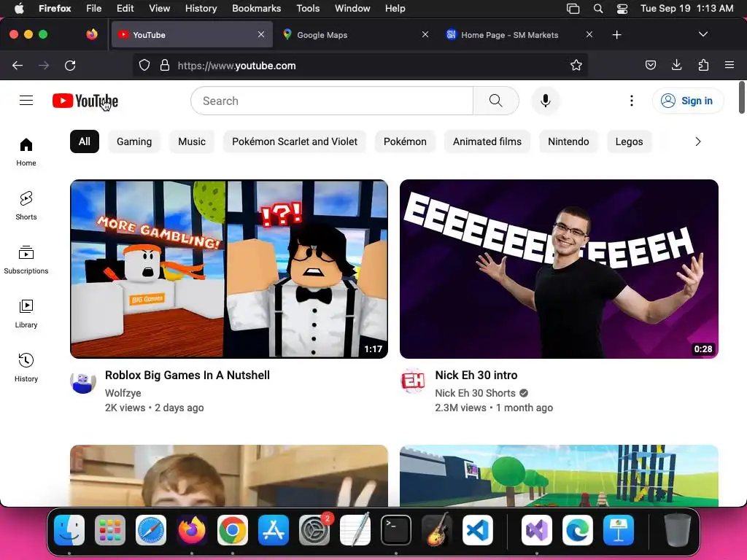Open History in sidebar
The width and height of the screenshot is (747, 560).
coord(26,367)
